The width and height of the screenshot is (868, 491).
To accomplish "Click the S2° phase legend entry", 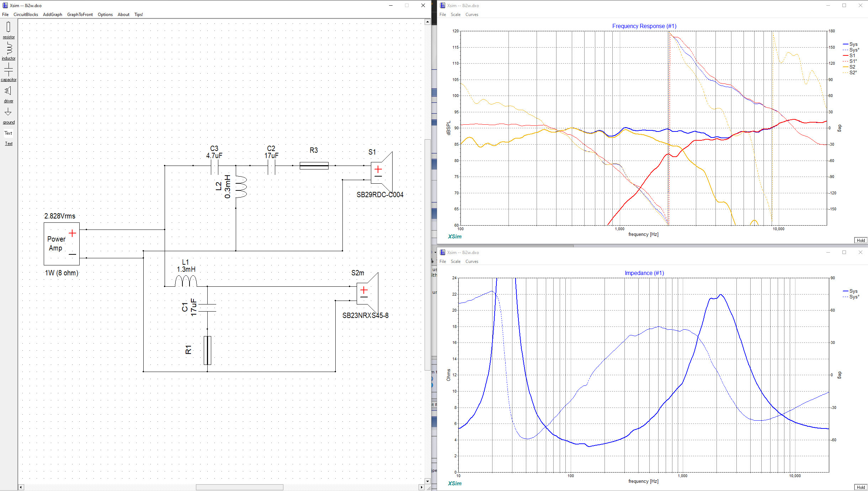I will point(850,72).
